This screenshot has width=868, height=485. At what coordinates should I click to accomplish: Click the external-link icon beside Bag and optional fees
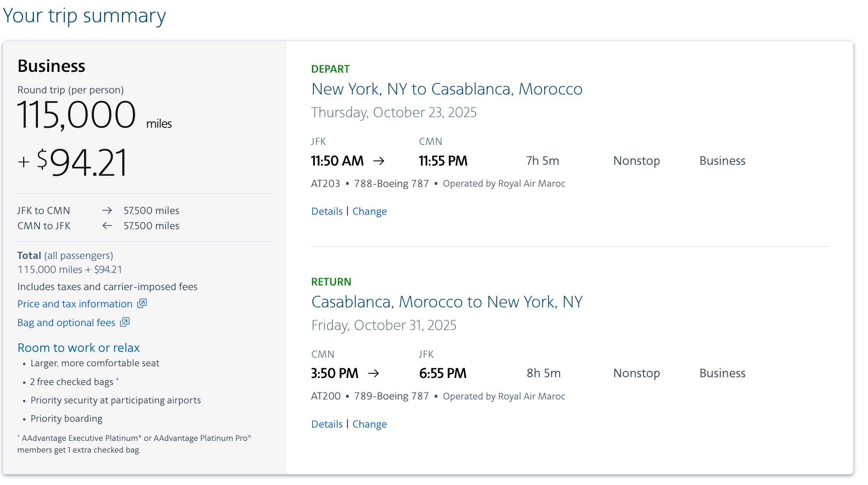click(x=125, y=322)
